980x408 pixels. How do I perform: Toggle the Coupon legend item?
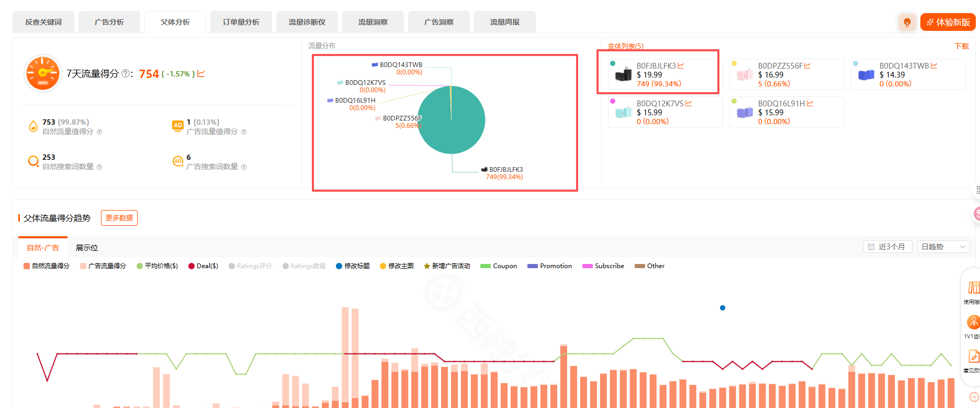pos(499,266)
